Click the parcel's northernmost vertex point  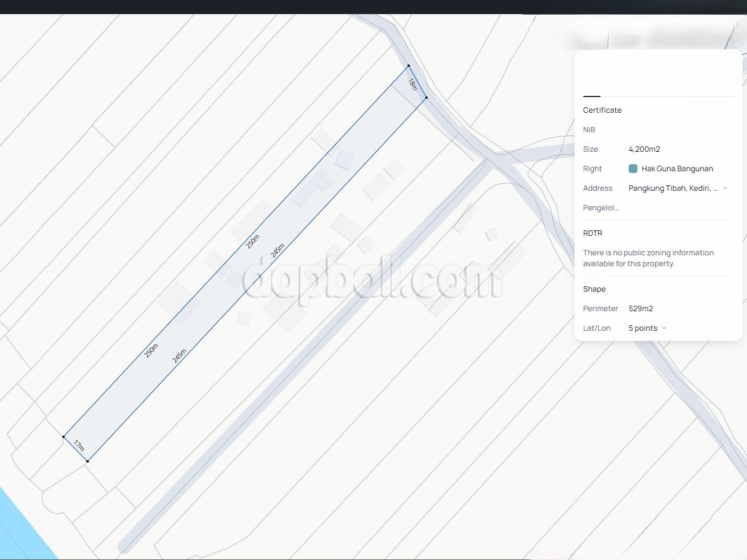(408, 66)
